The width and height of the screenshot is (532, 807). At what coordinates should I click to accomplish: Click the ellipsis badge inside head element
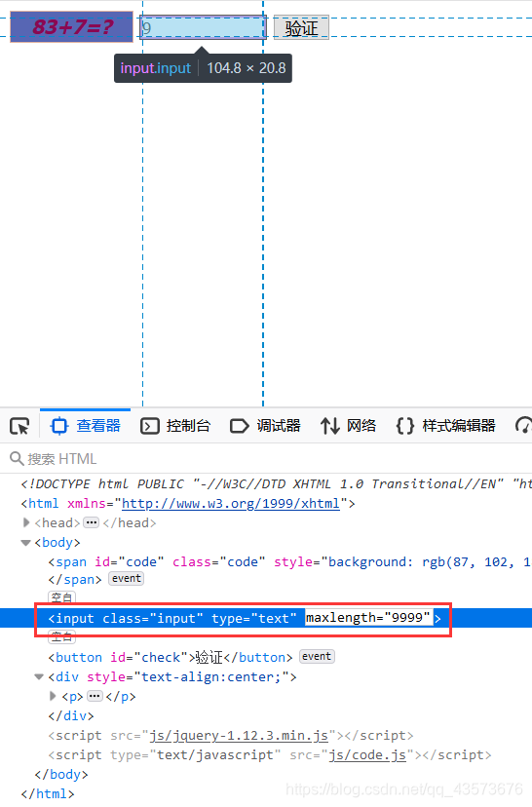[x=91, y=523]
